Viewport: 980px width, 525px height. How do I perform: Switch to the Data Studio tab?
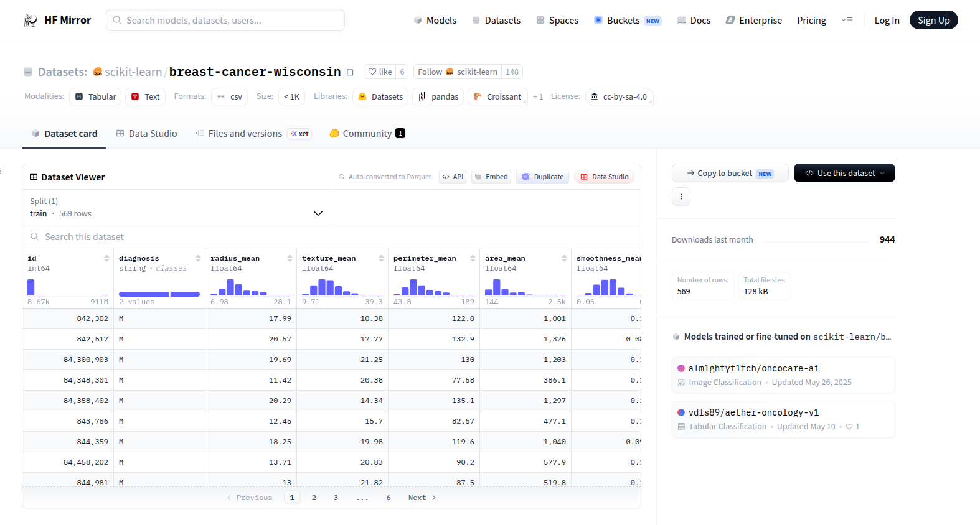146,134
